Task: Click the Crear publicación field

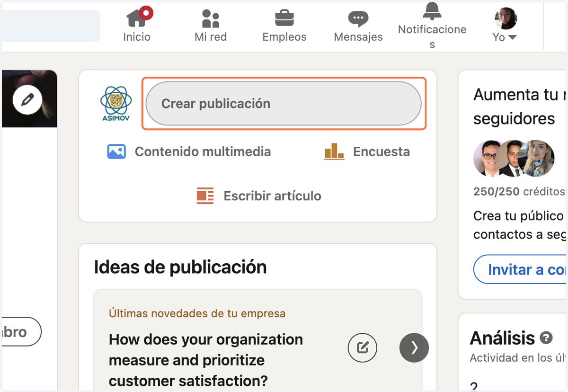Action: [284, 104]
